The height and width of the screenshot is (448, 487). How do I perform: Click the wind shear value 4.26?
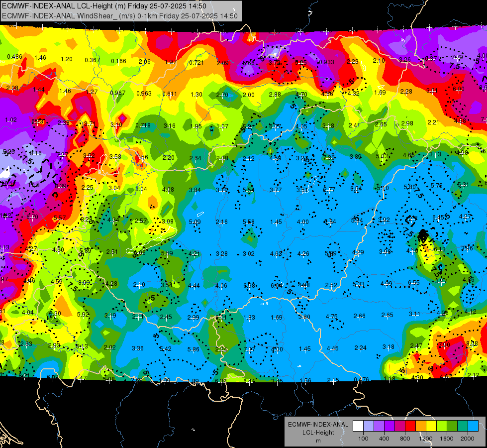click(x=303, y=254)
